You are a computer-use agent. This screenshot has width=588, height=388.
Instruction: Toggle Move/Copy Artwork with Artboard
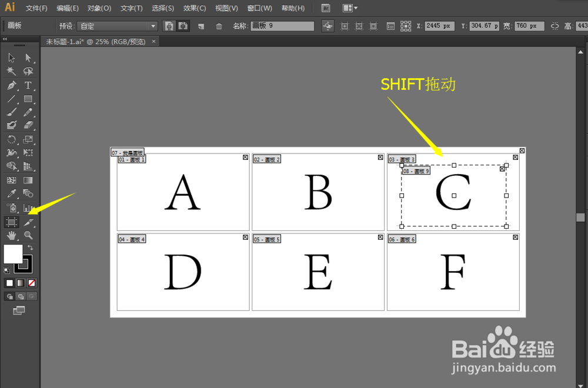(x=328, y=26)
